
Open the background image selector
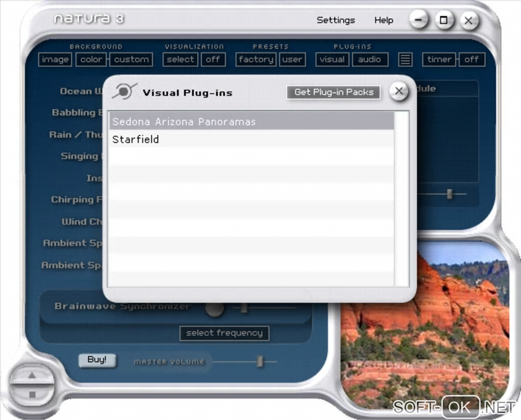coord(55,59)
